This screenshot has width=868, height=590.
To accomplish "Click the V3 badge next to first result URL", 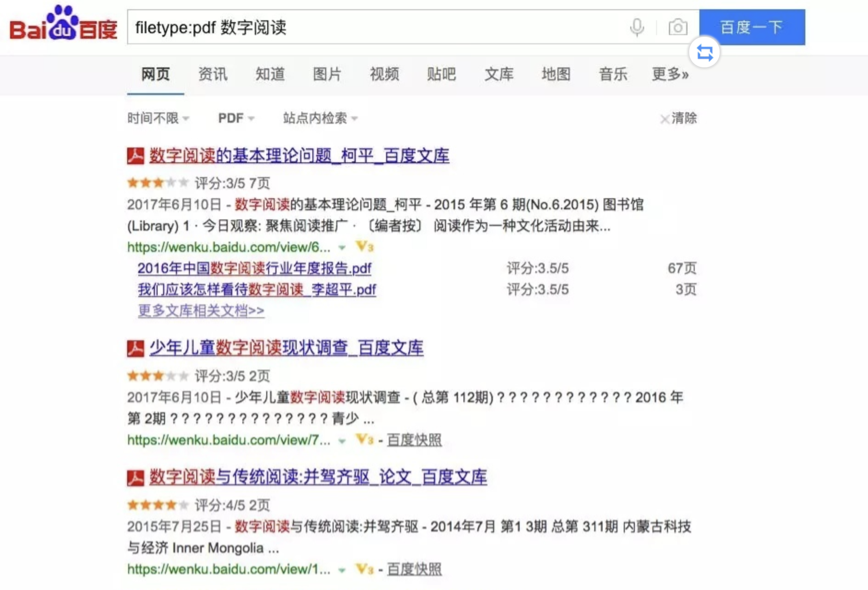I will (364, 247).
